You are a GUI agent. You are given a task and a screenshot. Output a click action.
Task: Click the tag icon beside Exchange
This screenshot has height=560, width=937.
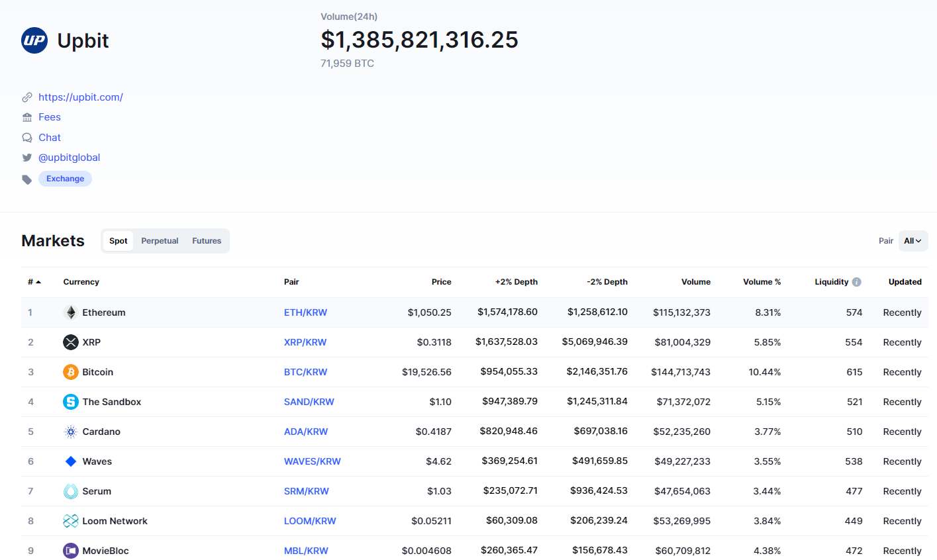27,179
